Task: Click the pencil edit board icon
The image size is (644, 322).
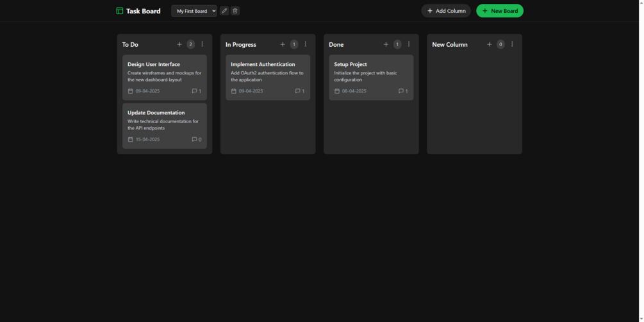Action: coord(224,11)
